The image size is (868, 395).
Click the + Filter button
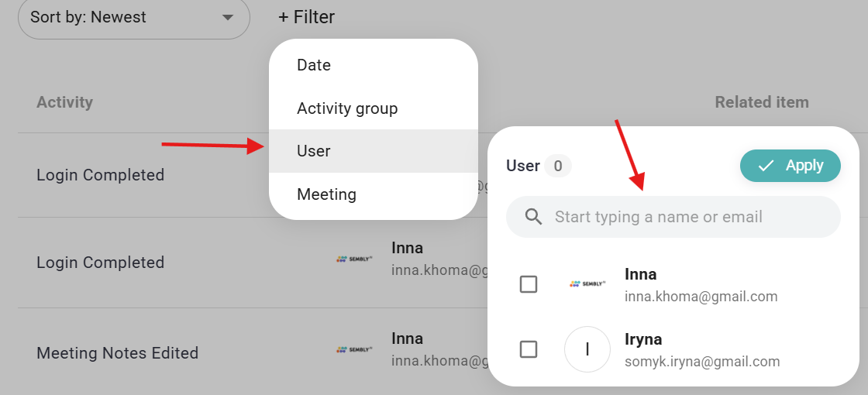tap(307, 17)
